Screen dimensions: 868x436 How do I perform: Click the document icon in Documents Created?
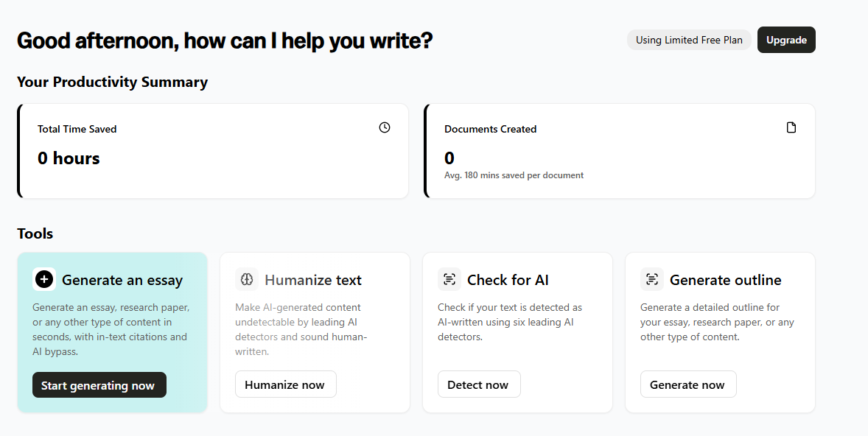click(791, 127)
